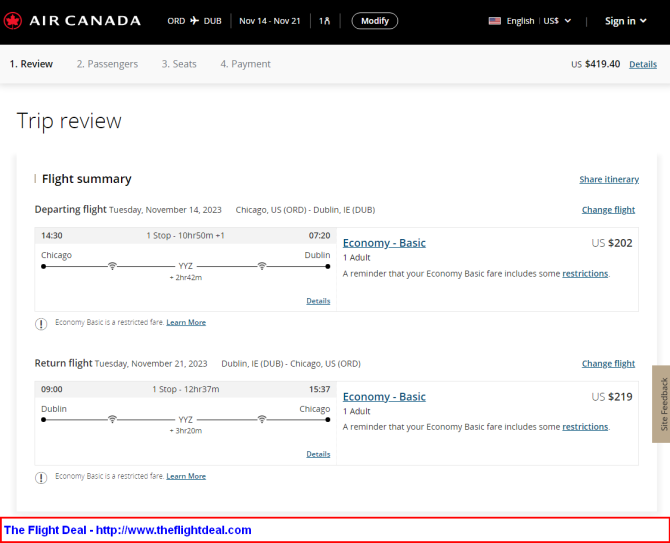Open restrictions link in departing flight fare
This screenshot has width=670, height=543.
(585, 273)
